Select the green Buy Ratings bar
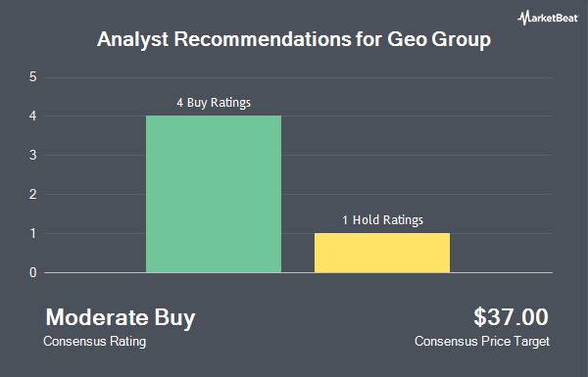 tap(214, 194)
